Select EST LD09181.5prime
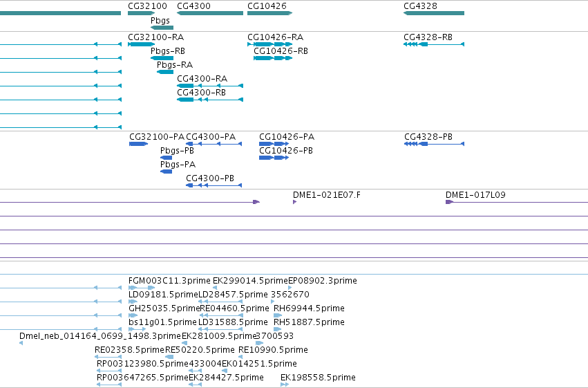This screenshot has width=588, height=388. [x=133, y=302]
